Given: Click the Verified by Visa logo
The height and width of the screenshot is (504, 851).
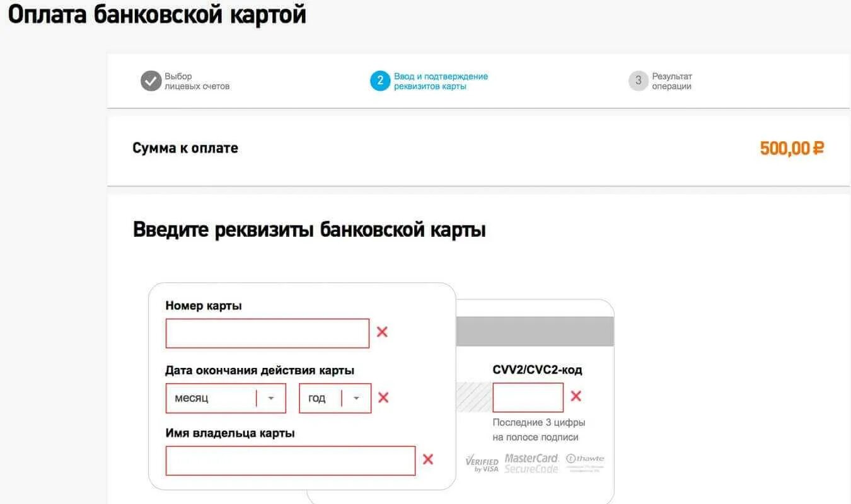Looking at the screenshot, I should coord(482,462).
